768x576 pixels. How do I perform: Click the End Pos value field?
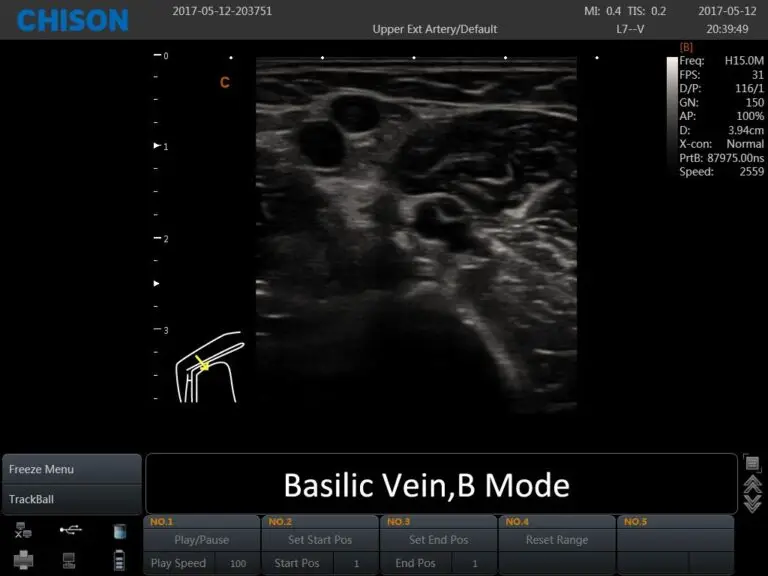(473, 563)
